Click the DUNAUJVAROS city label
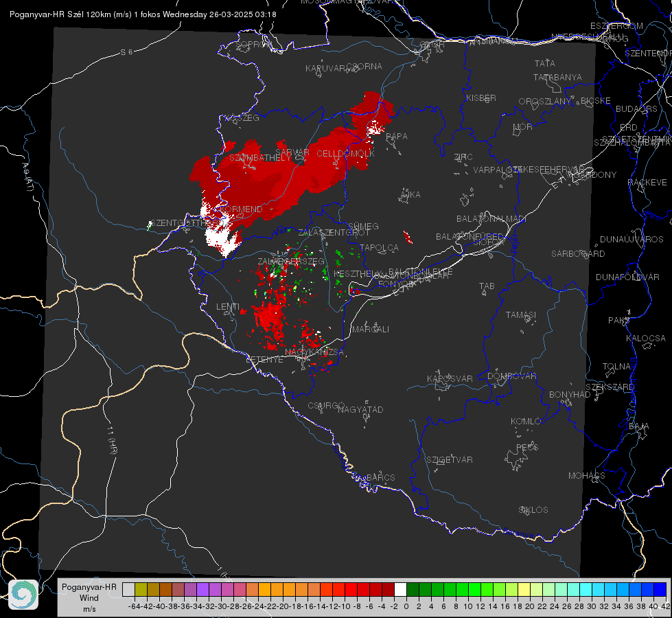 [x=632, y=240]
